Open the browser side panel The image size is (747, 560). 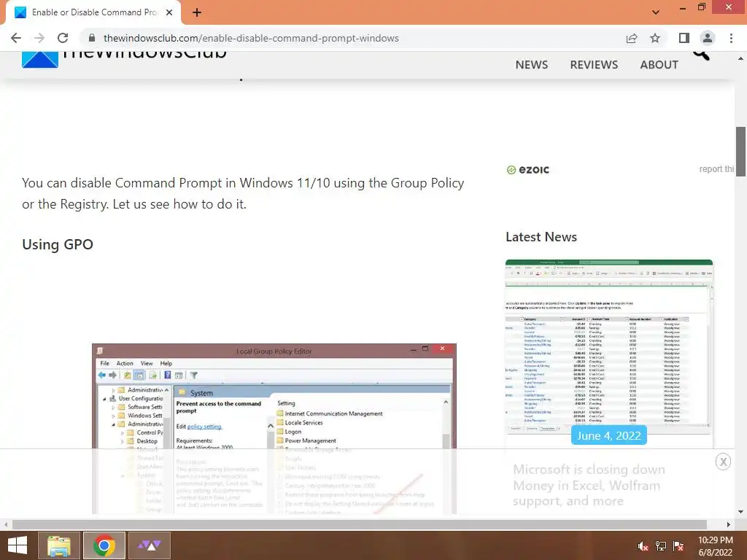[x=684, y=38]
